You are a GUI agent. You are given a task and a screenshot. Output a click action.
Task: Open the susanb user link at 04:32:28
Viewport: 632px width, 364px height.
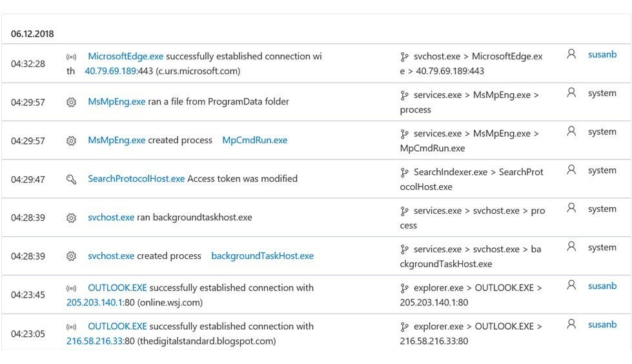pos(602,54)
